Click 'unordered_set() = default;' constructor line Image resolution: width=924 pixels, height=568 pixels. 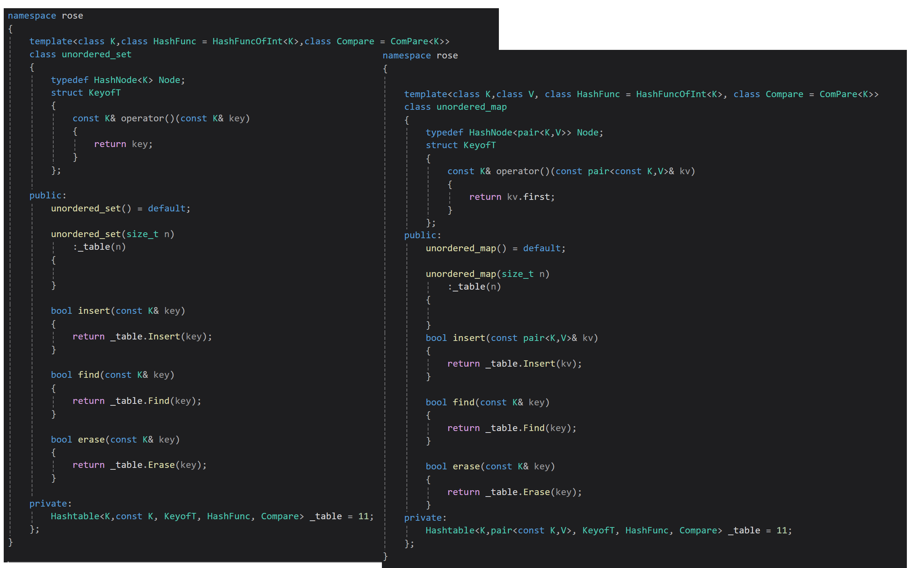click(x=120, y=208)
